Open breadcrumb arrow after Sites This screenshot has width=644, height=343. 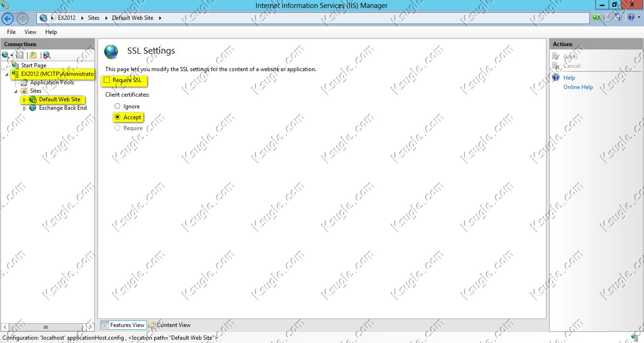106,18
